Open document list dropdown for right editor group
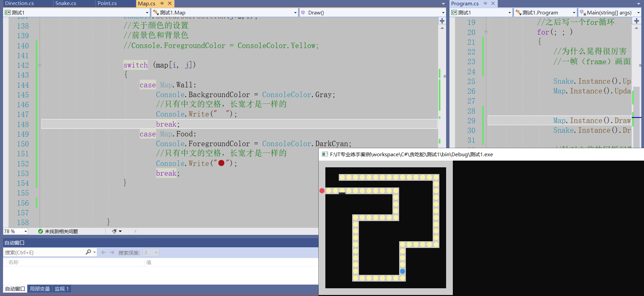Image resolution: width=644 pixels, height=296 pixels. tap(638, 4)
